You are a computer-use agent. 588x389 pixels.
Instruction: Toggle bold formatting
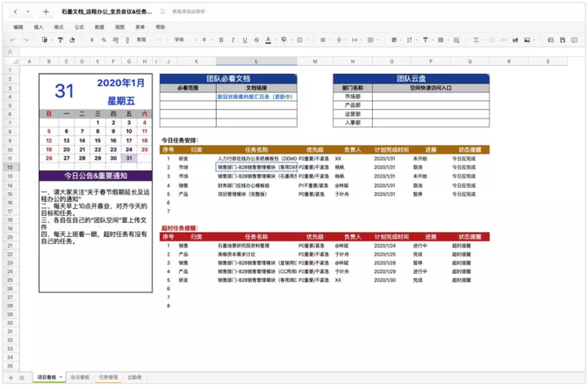coord(220,40)
